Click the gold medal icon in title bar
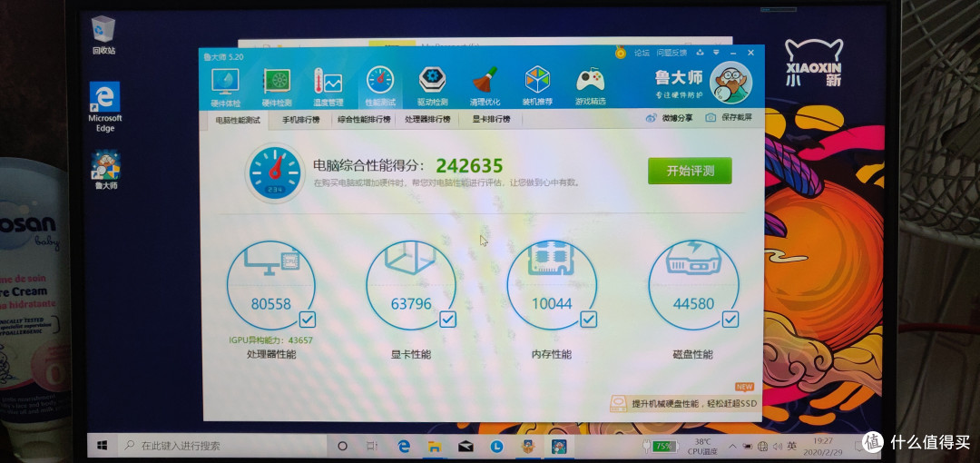980x463 pixels. point(620,53)
